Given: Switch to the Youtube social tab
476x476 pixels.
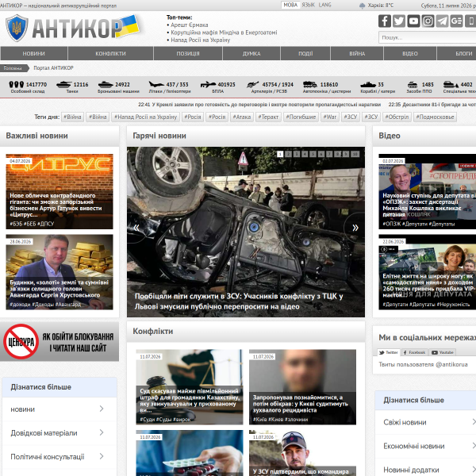Looking at the screenshot, I should [443, 352].
